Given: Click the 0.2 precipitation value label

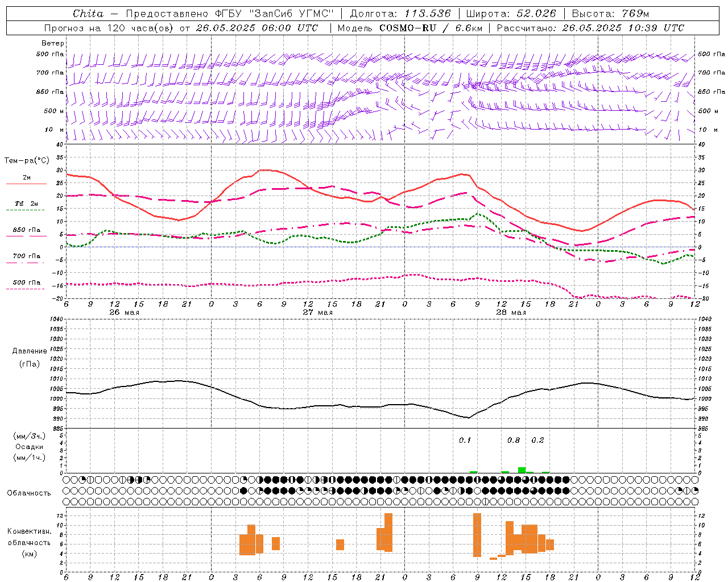Looking at the screenshot, I should [537, 440].
